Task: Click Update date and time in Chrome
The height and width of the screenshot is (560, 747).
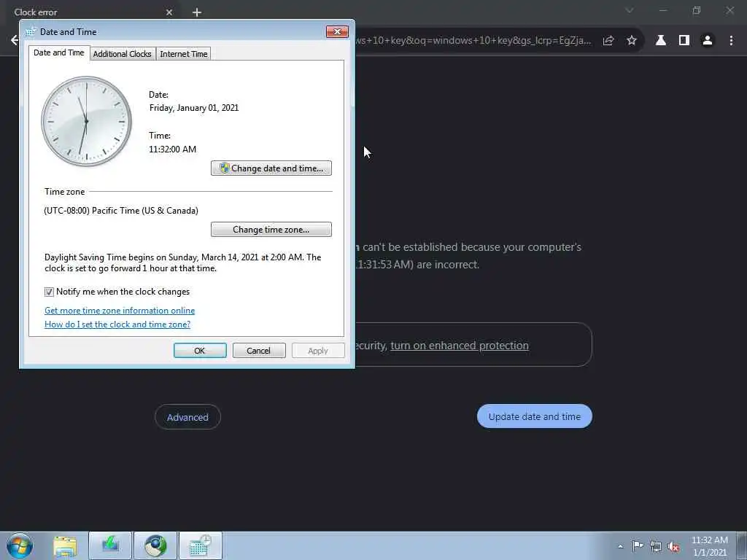Action: pyautogui.click(x=535, y=416)
